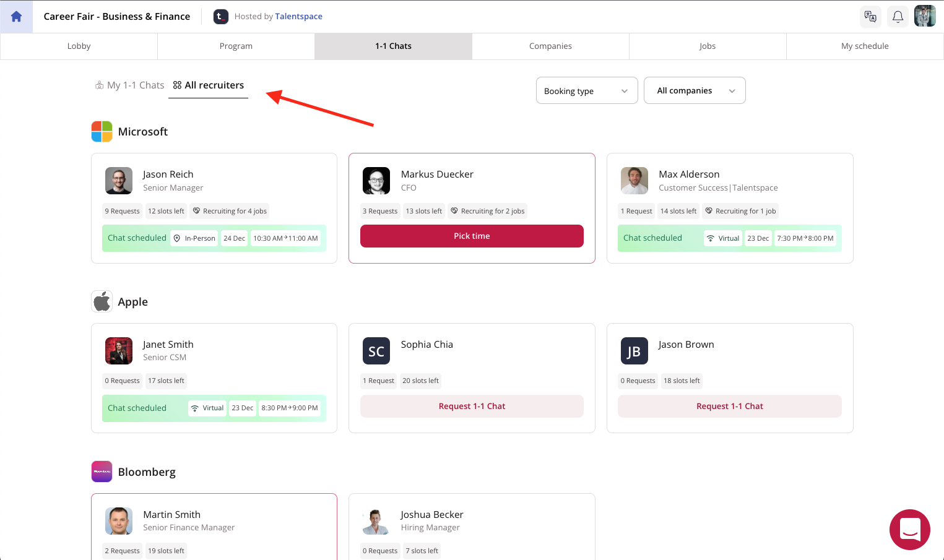Show My 1-1 Chats view
Screen dimensions: 944x560
pyautogui.click(x=129, y=85)
